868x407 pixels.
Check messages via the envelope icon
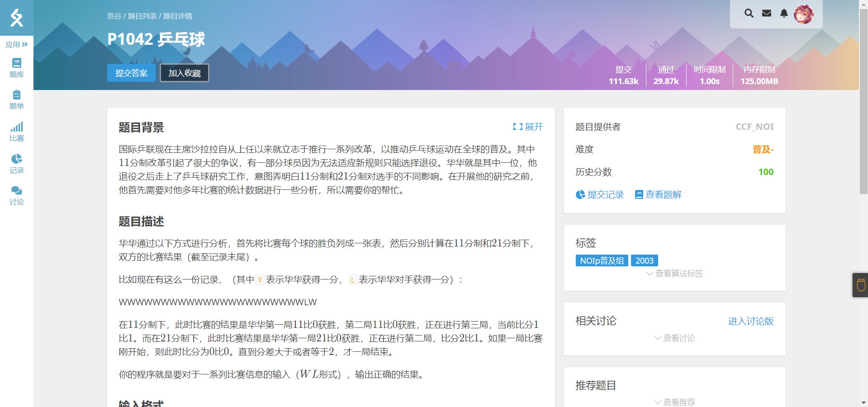[766, 14]
